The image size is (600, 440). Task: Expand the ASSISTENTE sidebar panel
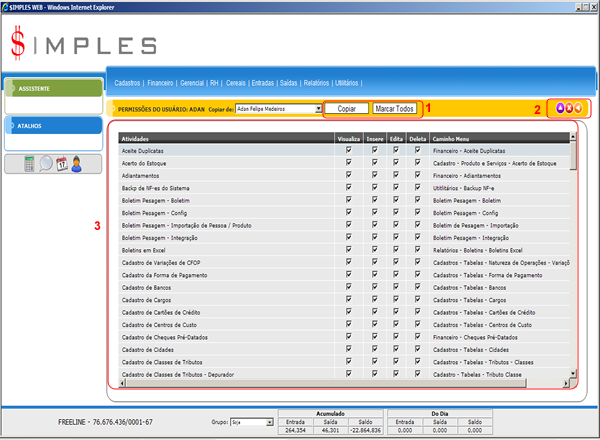[50, 88]
